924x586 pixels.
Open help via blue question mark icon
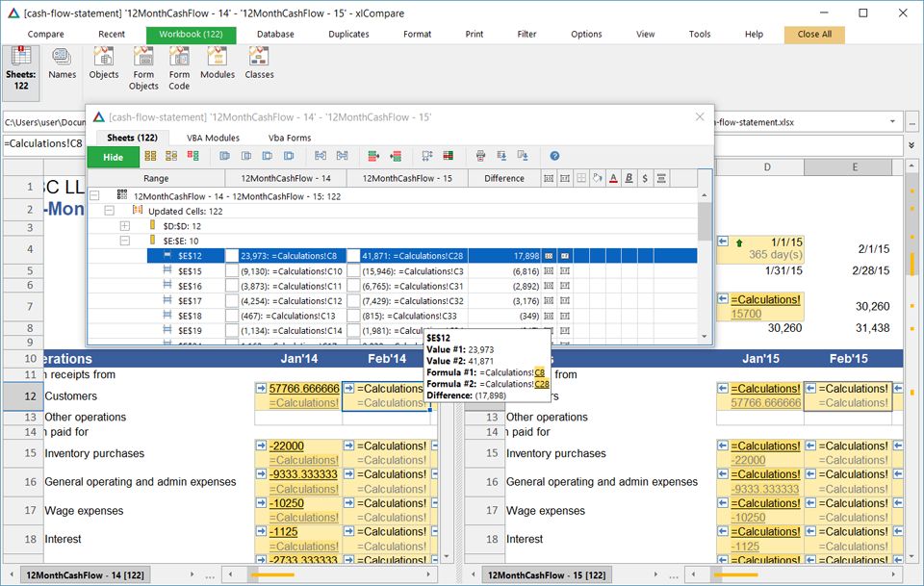(x=554, y=156)
